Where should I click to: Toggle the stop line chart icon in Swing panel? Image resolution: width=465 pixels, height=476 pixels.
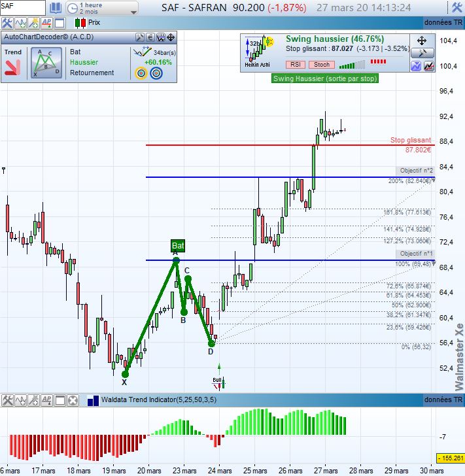pos(429,66)
